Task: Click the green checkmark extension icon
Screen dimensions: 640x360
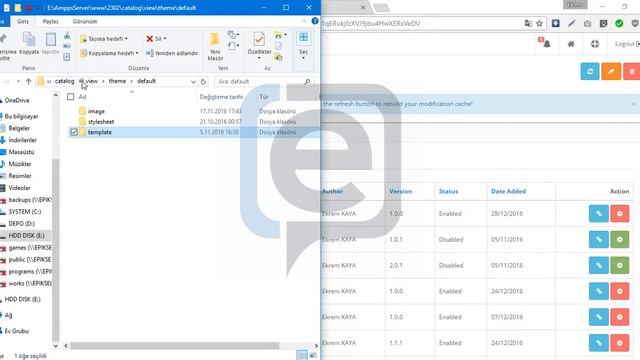Action: point(619,24)
